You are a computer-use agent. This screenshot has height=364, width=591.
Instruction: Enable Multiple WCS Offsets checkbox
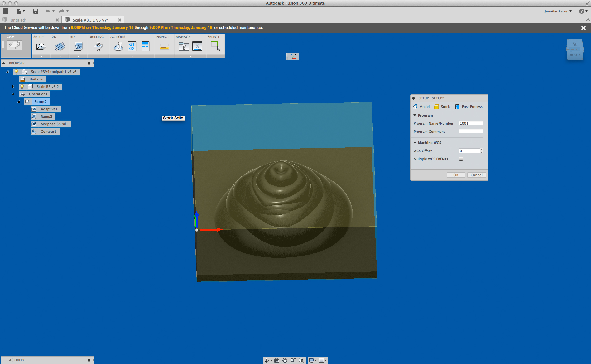(x=461, y=159)
